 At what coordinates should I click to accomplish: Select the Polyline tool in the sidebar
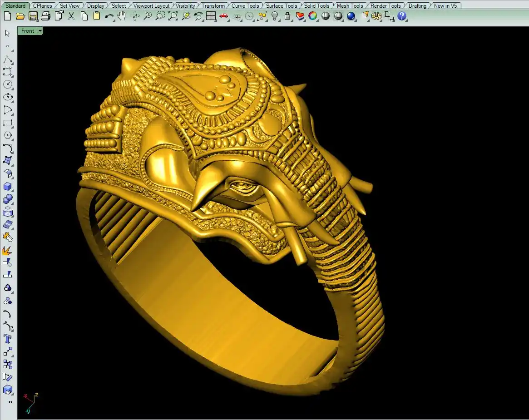coord(8,60)
